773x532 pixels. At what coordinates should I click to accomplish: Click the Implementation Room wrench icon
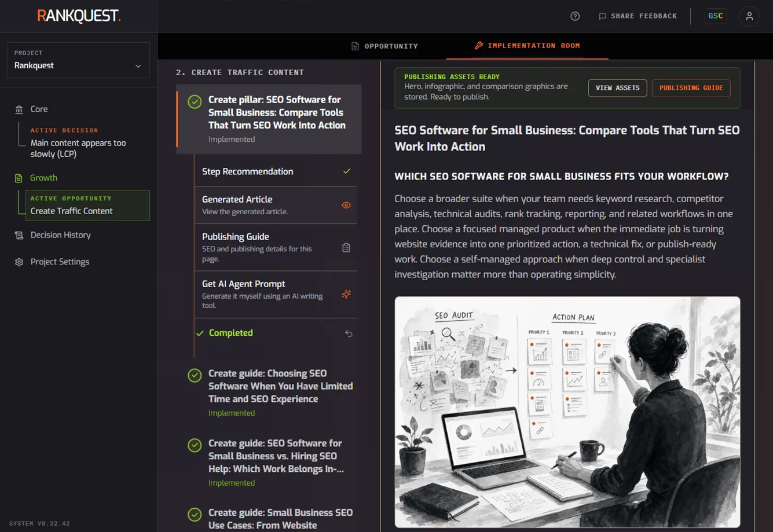tap(479, 45)
